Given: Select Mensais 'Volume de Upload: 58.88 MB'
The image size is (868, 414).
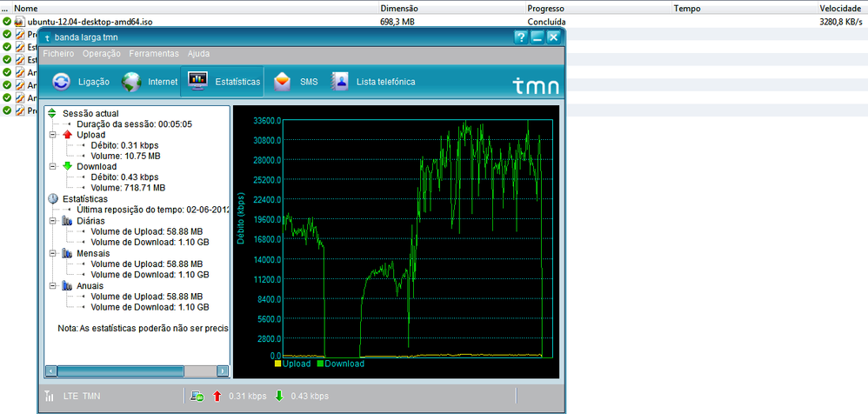Looking at the screenshot, I should click(147, 264).
